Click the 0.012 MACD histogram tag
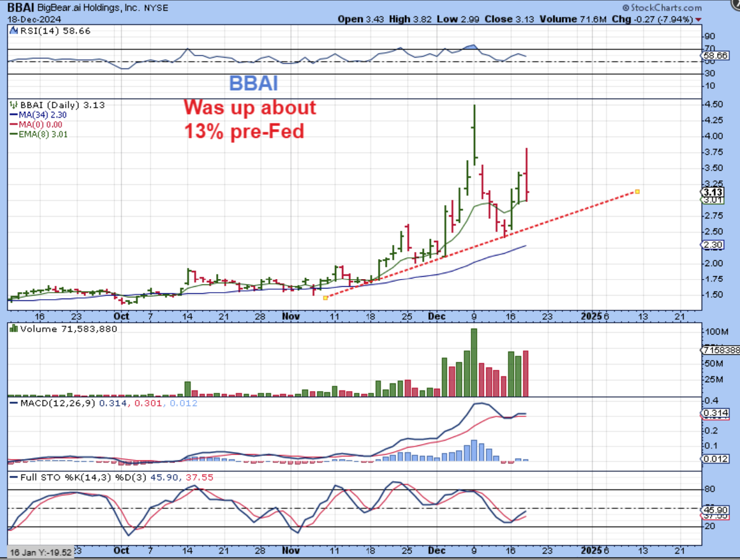Image resolution: width=740 pixels, height=560 pixels. pos(715,459)
